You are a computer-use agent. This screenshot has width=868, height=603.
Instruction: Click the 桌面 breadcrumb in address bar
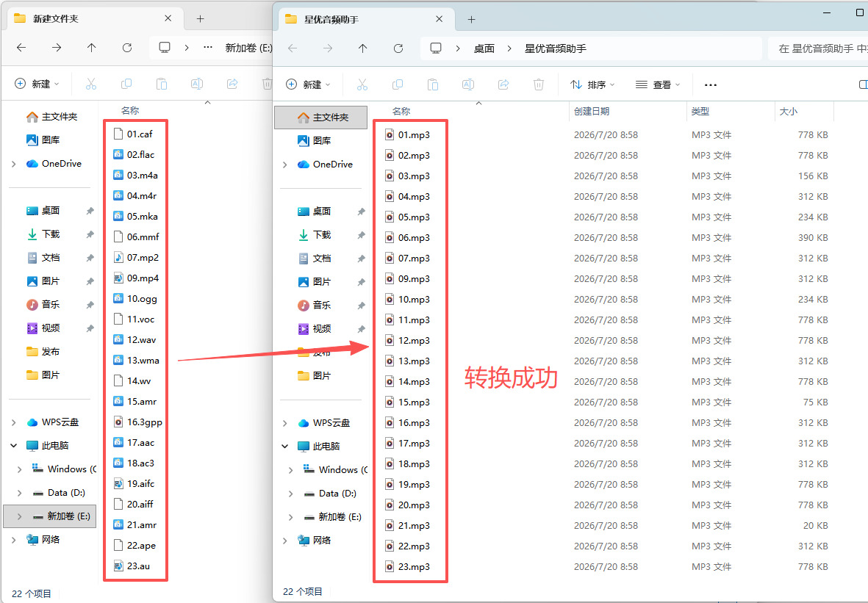point(484,48)
